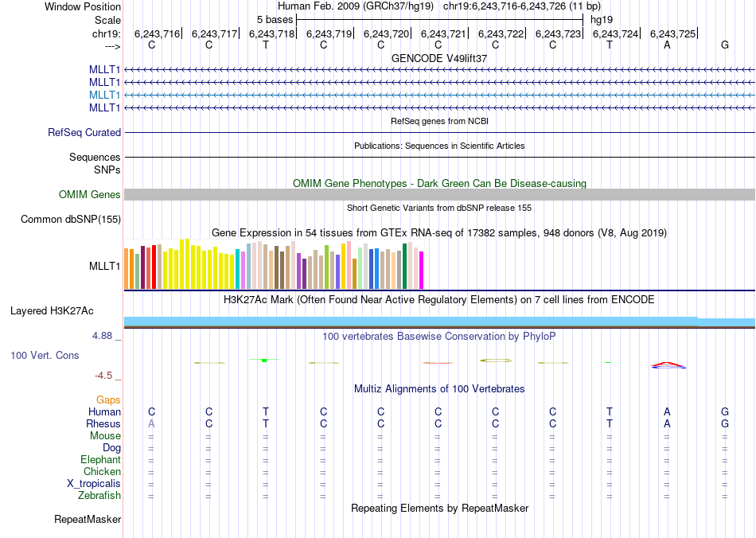The width and height of the screenshot is (756, 538).
Task: Click the grayed Rhesus A mismatch base
Action: pos(151,423)
